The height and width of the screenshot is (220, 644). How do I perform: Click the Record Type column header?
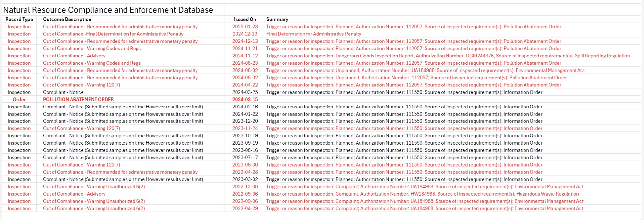[19, 19]
